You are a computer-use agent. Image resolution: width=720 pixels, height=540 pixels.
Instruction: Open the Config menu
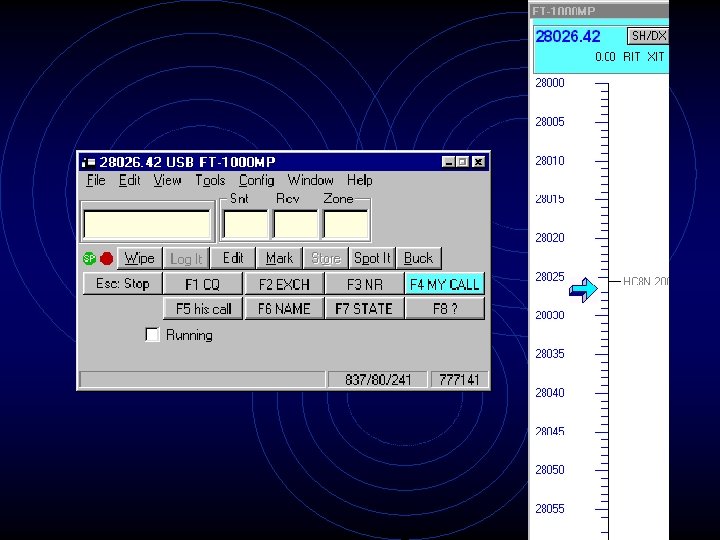[x=257, y=180]
